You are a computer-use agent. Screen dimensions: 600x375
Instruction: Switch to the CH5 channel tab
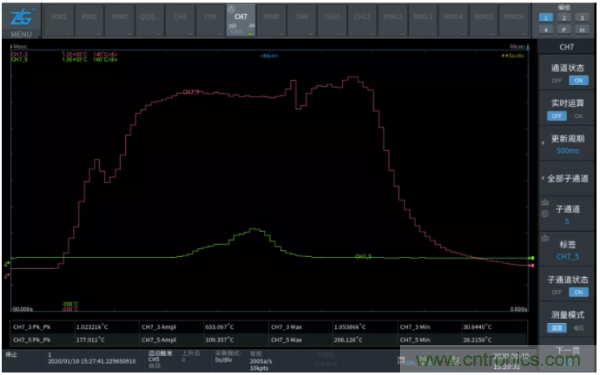[x=180, y=20]
